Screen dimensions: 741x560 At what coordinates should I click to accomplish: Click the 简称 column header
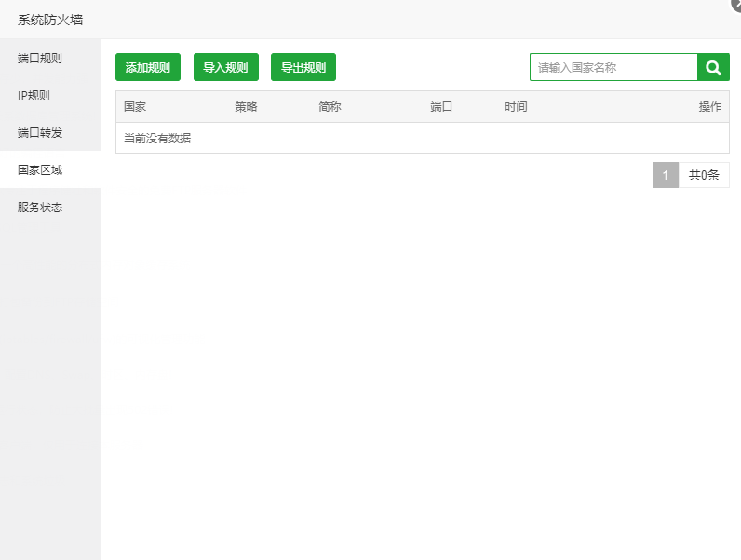[330, 107]
